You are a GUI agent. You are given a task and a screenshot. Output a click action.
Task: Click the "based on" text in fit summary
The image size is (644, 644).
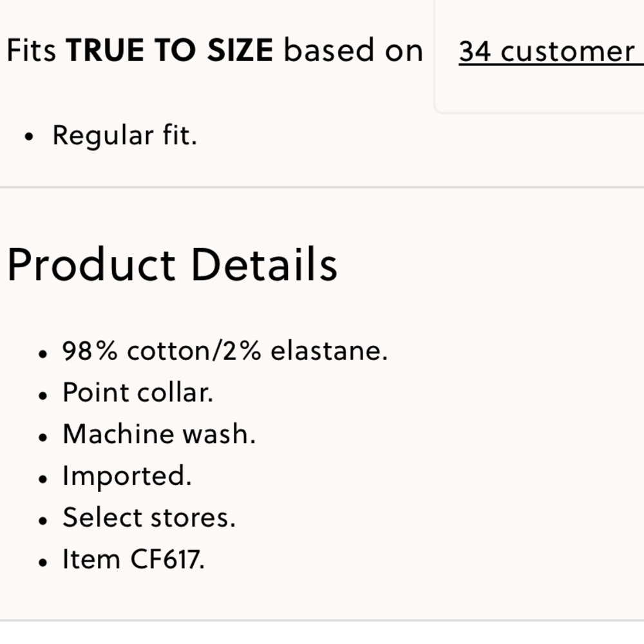click(x=353, y=50)
